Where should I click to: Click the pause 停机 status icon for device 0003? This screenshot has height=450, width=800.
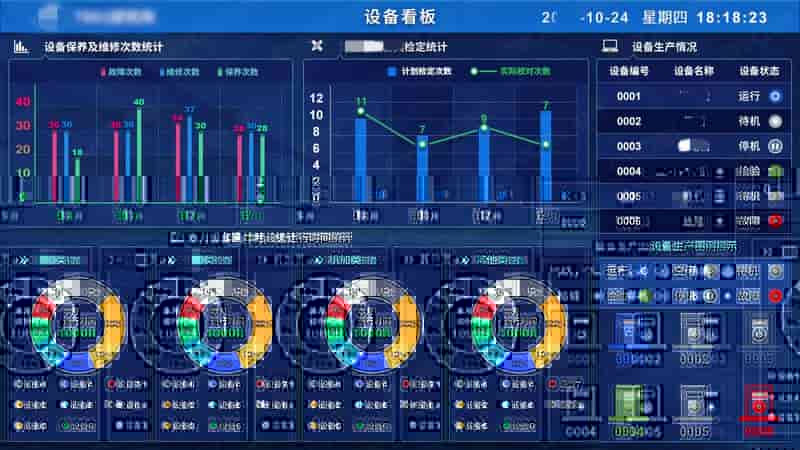[776, 146]
